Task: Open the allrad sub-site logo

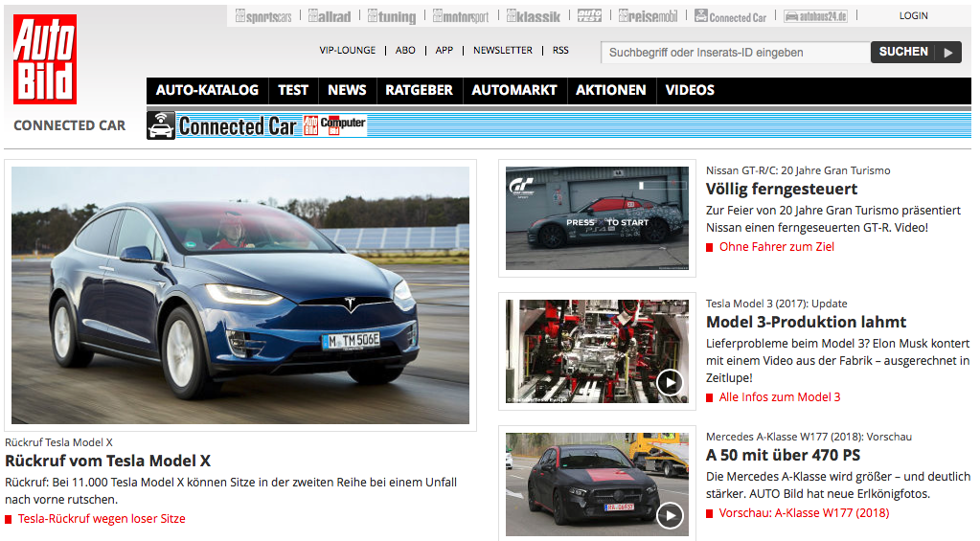Action: pyautogui.click(x=330, y=16)
